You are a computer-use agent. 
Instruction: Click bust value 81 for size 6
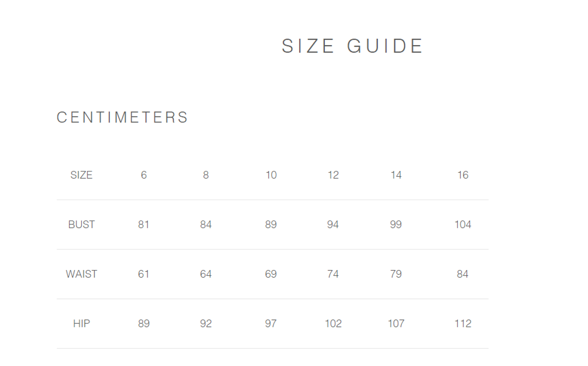(144, 225)
